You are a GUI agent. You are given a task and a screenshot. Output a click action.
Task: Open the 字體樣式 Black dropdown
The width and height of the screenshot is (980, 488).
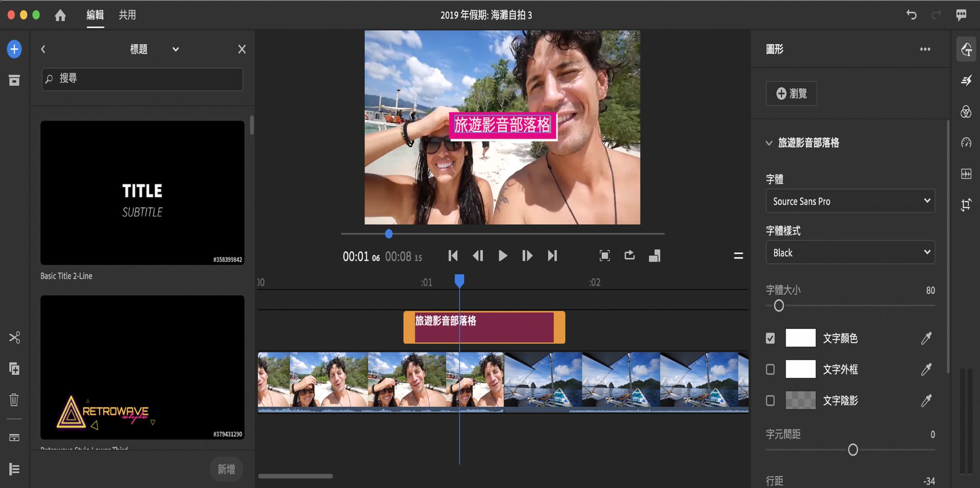point(850,253)
